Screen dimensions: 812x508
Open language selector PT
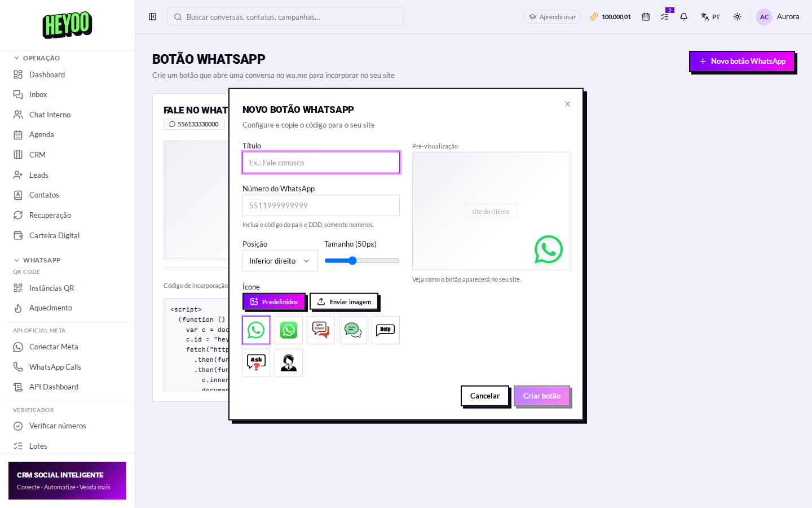[x=710, y=17]
